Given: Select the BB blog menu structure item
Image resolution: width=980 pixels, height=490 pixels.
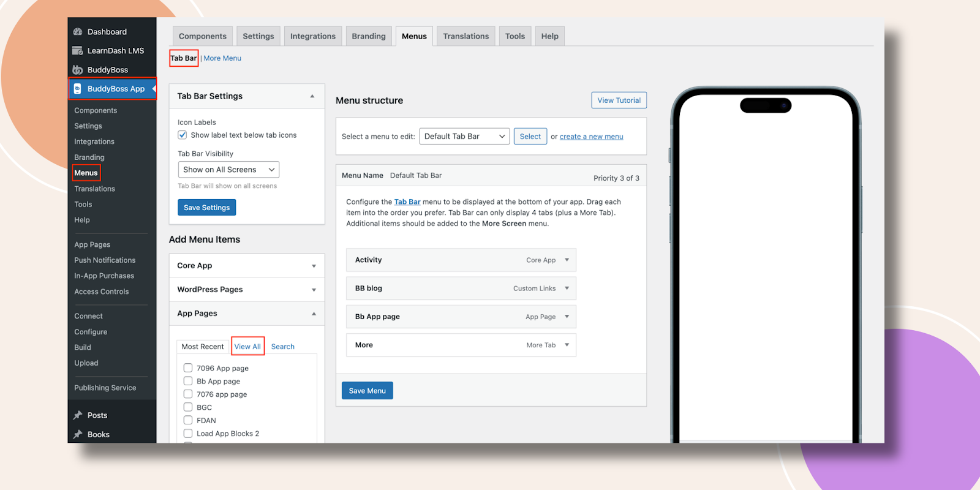Looking at the screenshot, I should [461, 288].
